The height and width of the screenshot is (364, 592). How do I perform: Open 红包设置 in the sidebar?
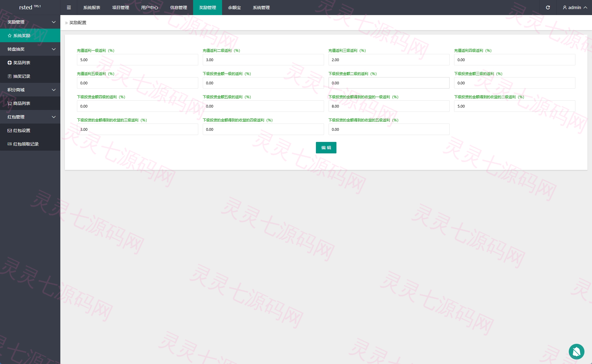pyautogui.click(x=30, y=130)
